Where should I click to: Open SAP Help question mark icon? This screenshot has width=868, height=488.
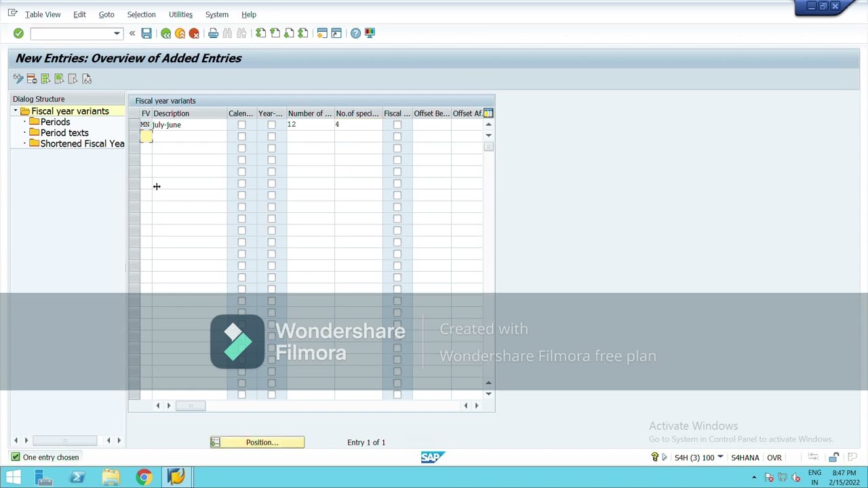[355, 33]
